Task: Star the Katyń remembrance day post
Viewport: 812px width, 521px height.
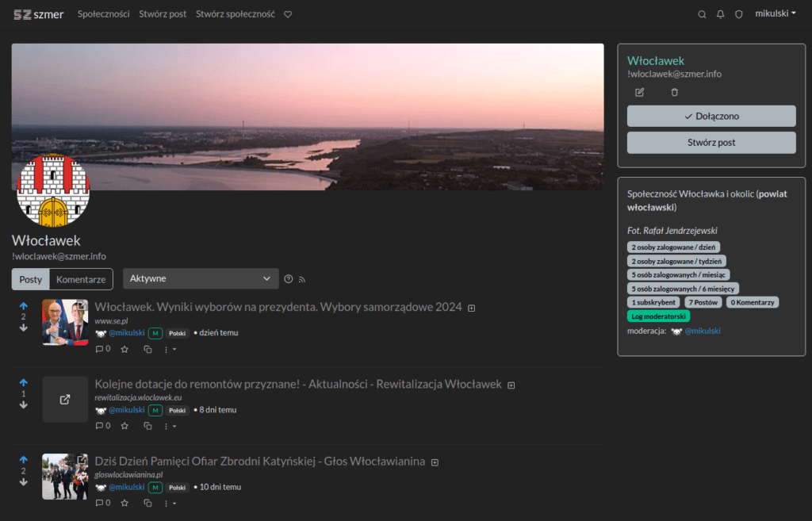Action: tap(124, 503)
